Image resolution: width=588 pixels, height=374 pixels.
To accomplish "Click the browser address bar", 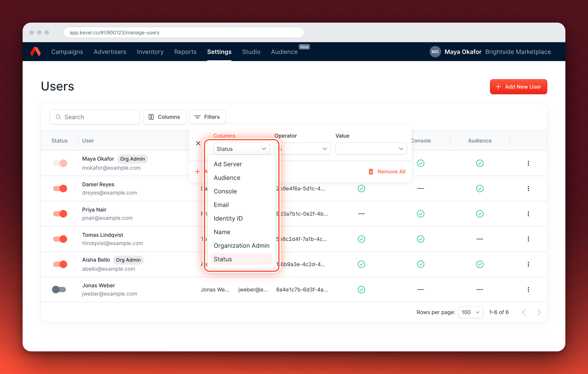I will point(184,32).
